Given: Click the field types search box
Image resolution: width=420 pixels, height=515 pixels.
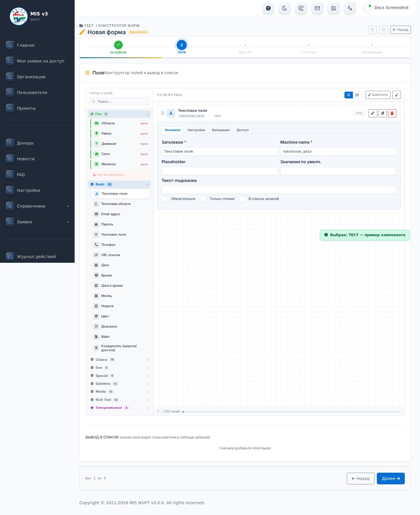Looking at the screenshot, I should point(119,102).
